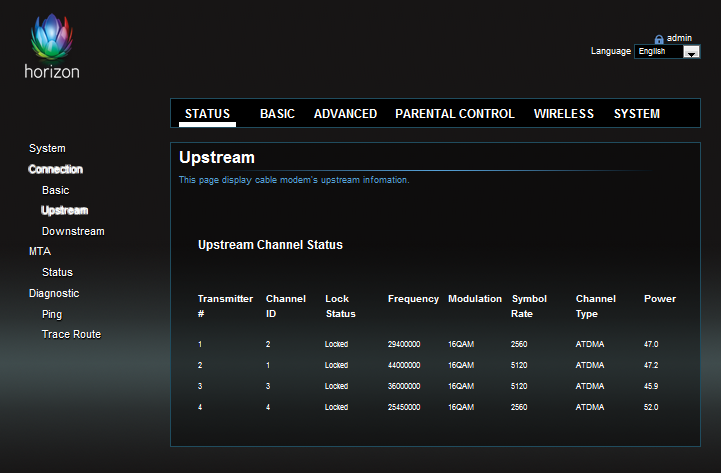Click Locked in the 25450000 row
Viewport: 721px width, 473px height.
(x=336, y=407)
